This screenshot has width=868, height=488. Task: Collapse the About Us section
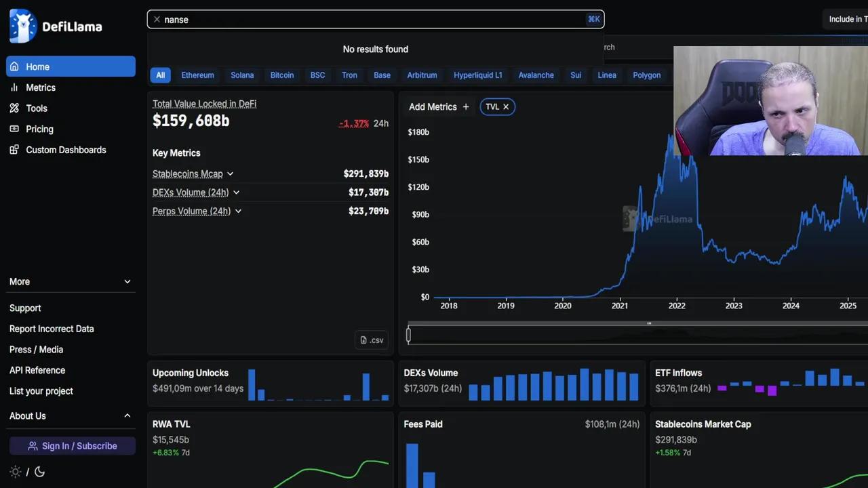tap(71, 415)
